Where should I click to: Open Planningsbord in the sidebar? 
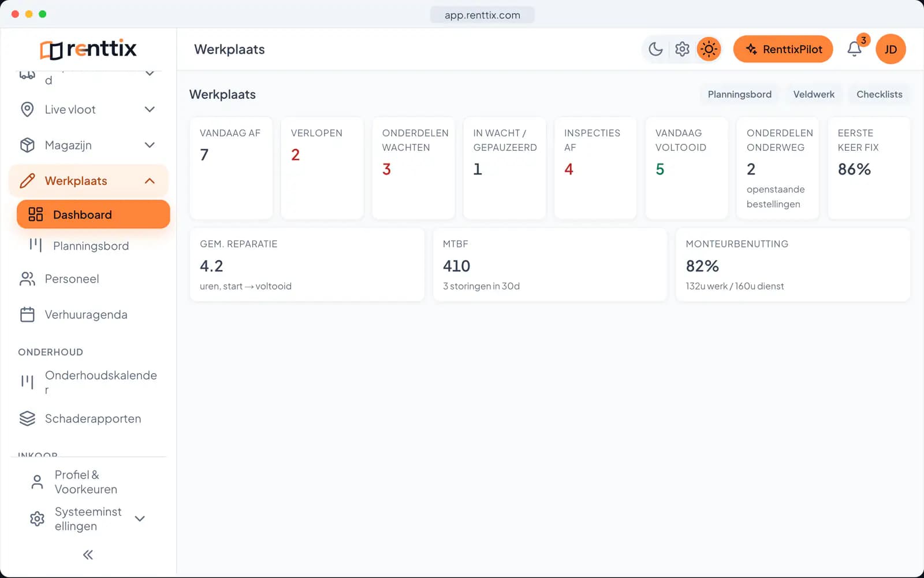[91, 246]
